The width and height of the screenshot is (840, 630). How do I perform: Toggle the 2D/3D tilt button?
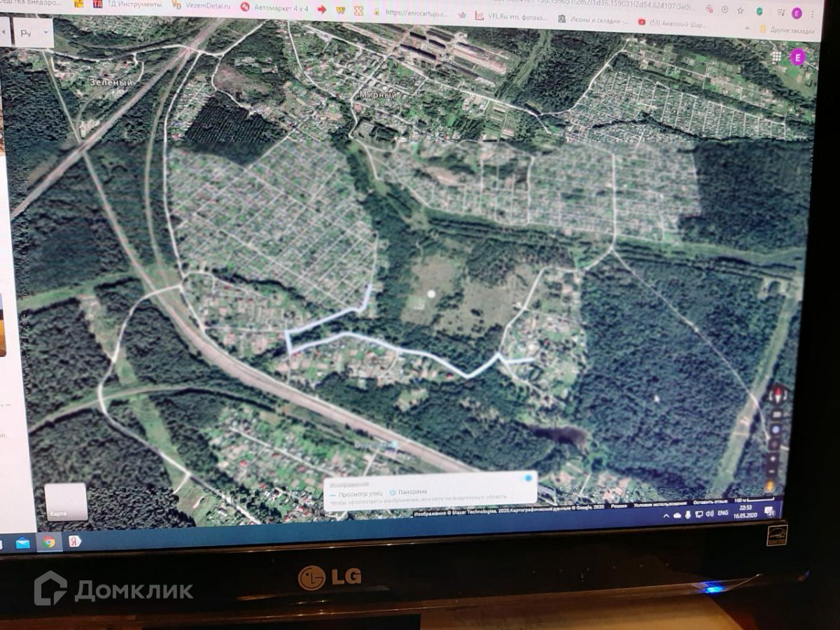point(777,414)
